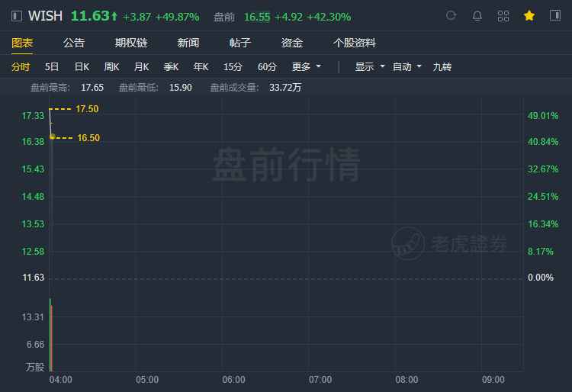Open the 公告 tab

tap(74, 43)
